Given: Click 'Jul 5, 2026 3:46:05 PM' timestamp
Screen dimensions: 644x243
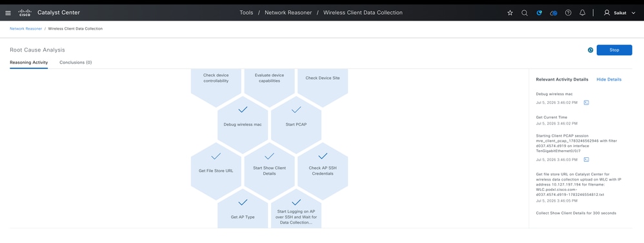Looking at the screenshot, I should (556, 200).
